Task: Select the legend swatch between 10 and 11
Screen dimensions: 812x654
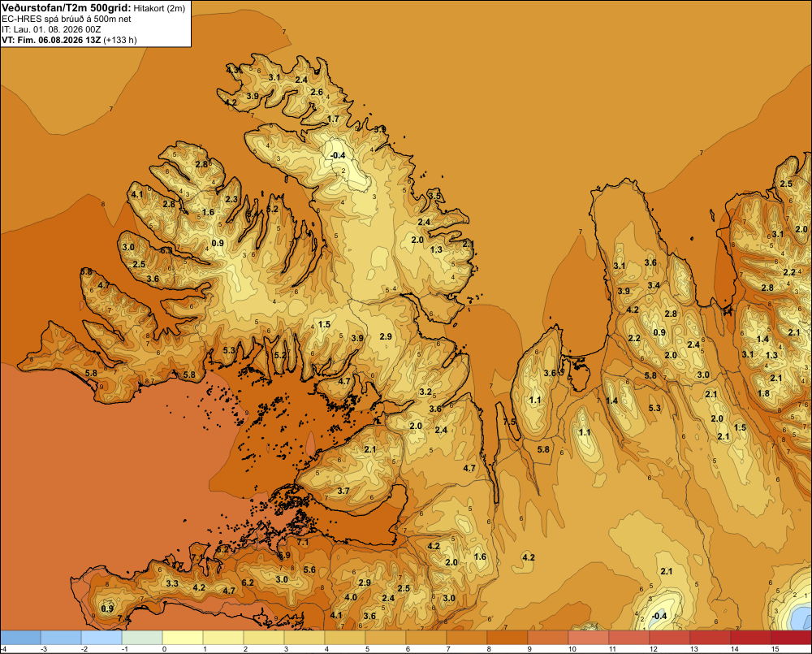Action: [588, 638]
